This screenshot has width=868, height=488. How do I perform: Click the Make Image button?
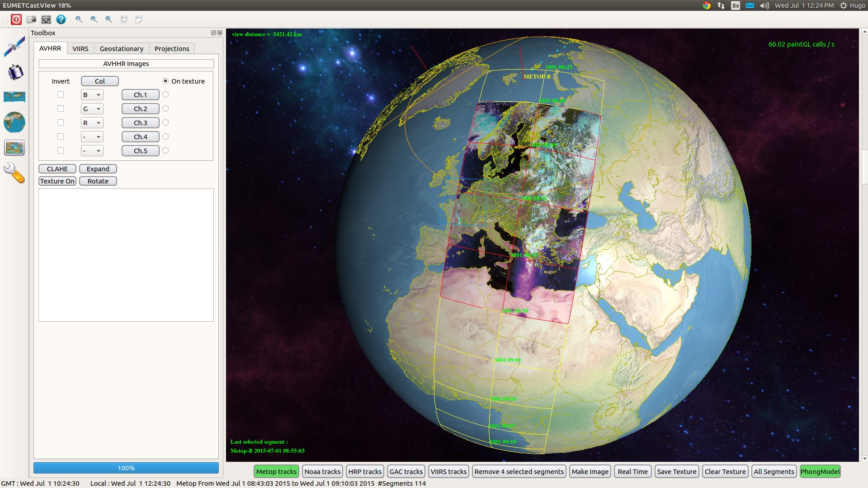point(590,472)
